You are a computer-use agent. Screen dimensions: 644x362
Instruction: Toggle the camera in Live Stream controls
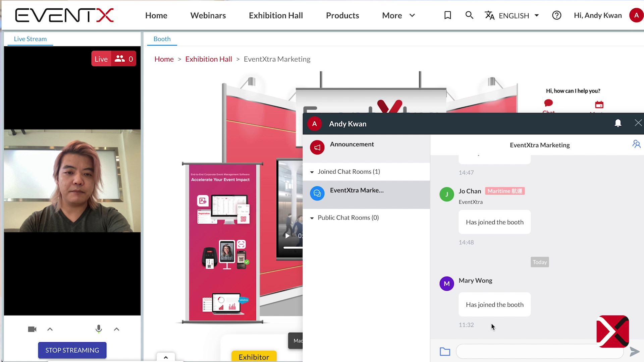coord(32,329)
